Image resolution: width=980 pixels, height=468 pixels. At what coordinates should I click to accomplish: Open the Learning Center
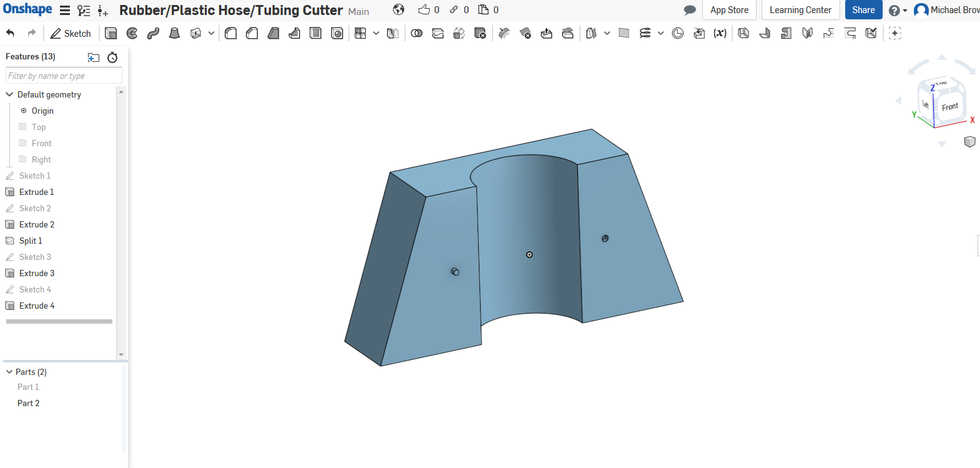click(x=800, y=10)
